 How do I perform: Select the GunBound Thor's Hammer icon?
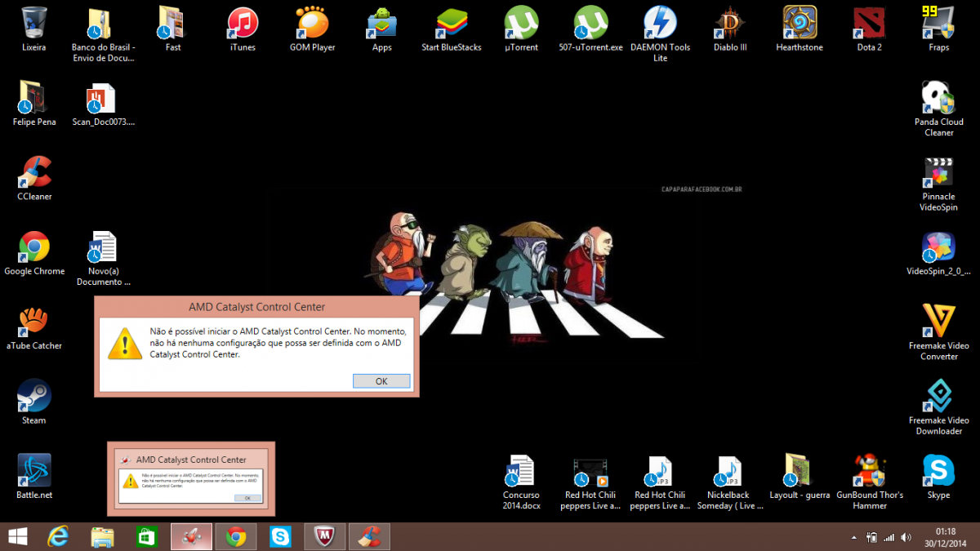870,482
